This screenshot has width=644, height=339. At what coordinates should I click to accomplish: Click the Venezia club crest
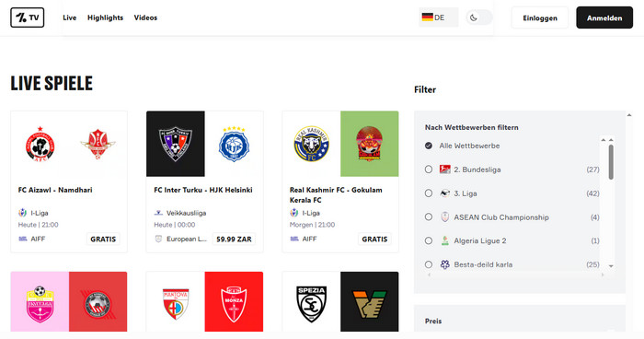[369, 304]
